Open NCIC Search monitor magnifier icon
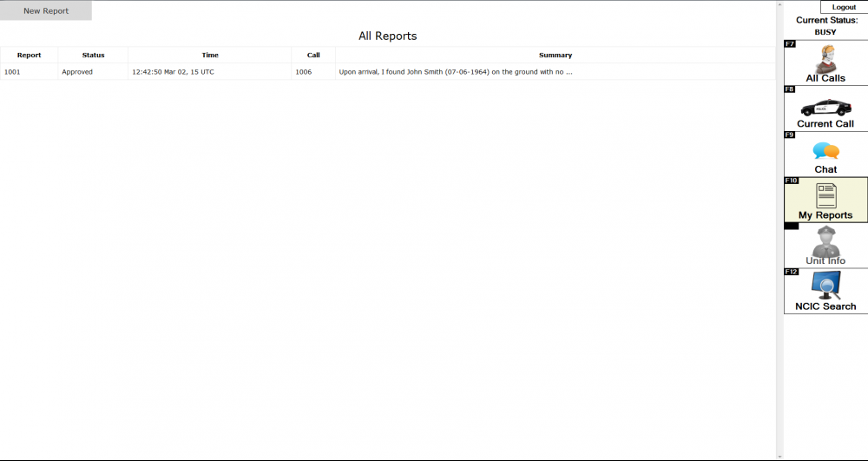This screenshot has height=461, width=868. (x=825, y=286)
